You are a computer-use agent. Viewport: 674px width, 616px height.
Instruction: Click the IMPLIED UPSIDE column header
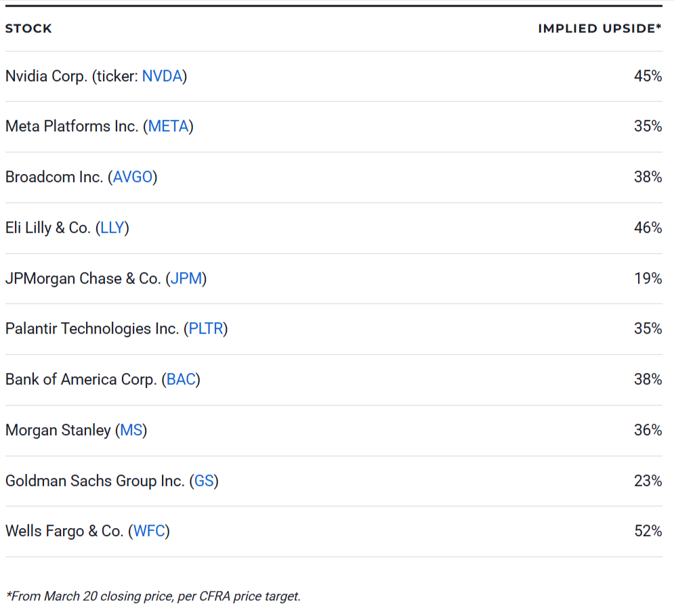pyautogui.click(x=599, y=29)
